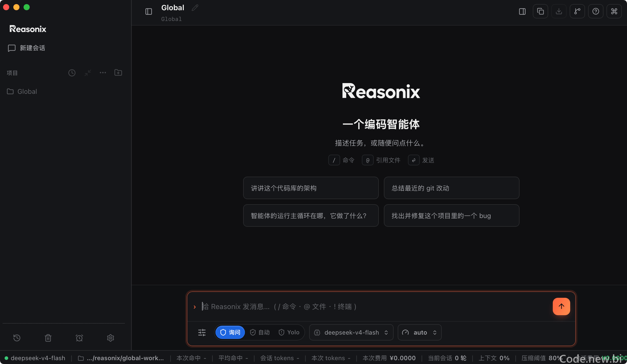
Task: Choose suggestion 总结最近的 git 改动
Action: [451, 188]
